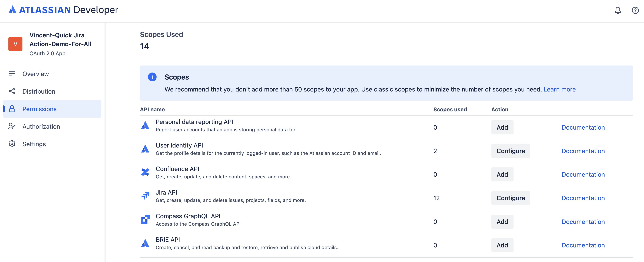The height and width of the screenshot is (262, 644).
Task: Click the Confluence API product icon
Action: coord(145,172)
